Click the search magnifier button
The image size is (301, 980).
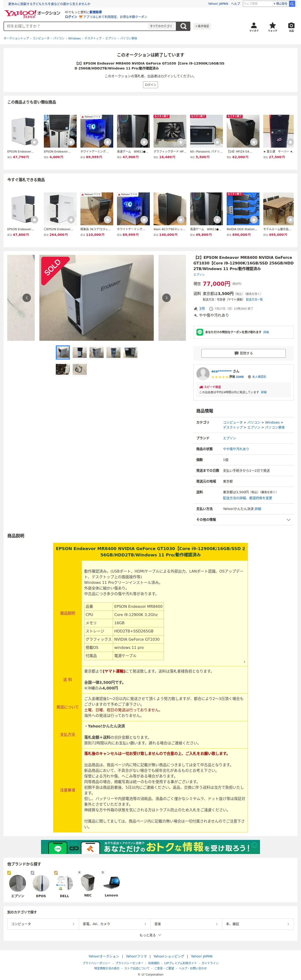point(183,26)
